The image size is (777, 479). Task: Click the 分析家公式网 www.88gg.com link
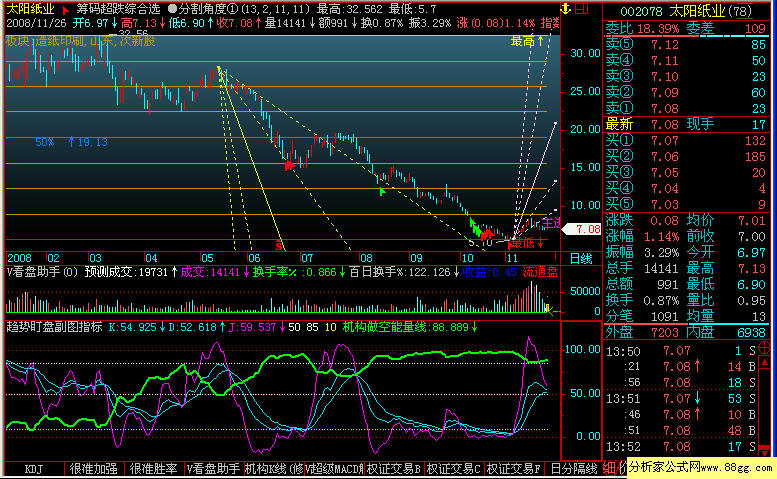point(701,467)
